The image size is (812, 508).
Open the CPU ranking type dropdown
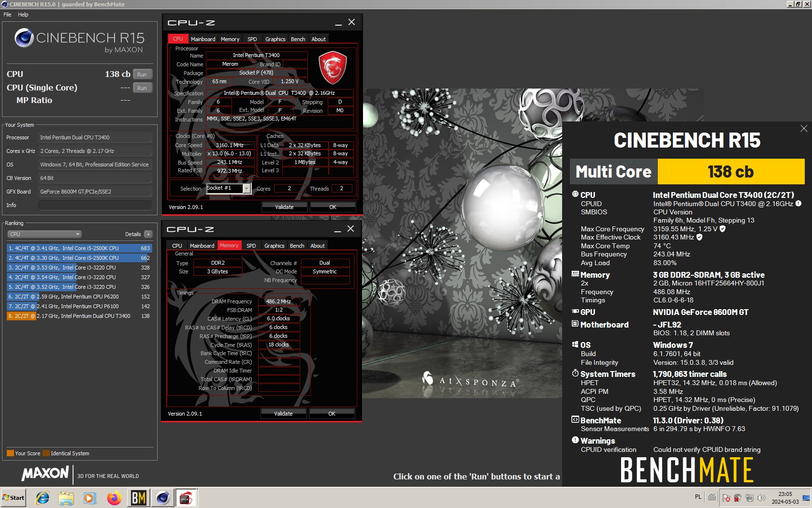(44, 234)
